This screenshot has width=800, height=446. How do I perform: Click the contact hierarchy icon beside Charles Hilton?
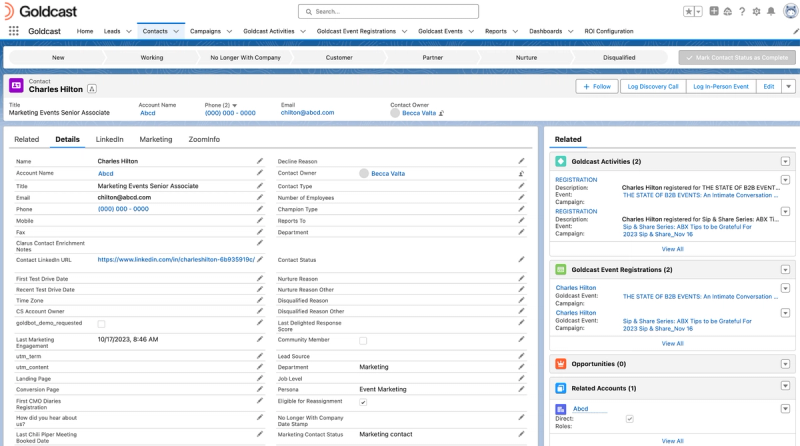click(91, 89)
